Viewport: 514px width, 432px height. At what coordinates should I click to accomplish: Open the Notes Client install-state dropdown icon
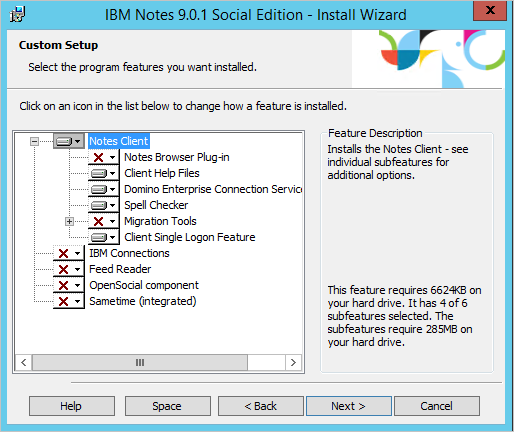(69, 141)
